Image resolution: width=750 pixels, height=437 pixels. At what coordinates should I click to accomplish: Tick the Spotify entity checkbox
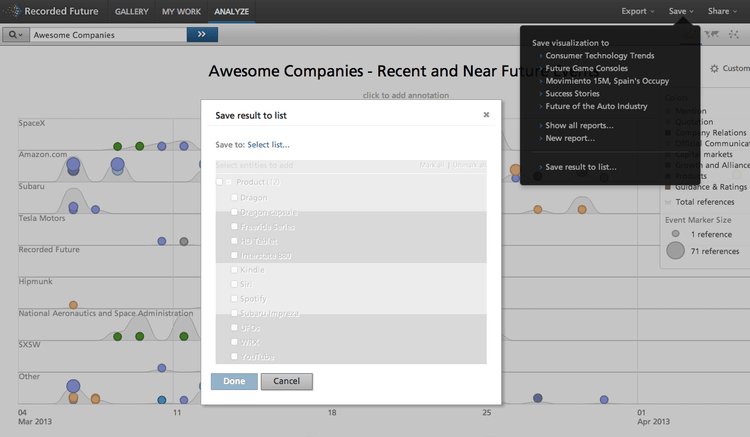pyautogui.click(x=235, y=299)
